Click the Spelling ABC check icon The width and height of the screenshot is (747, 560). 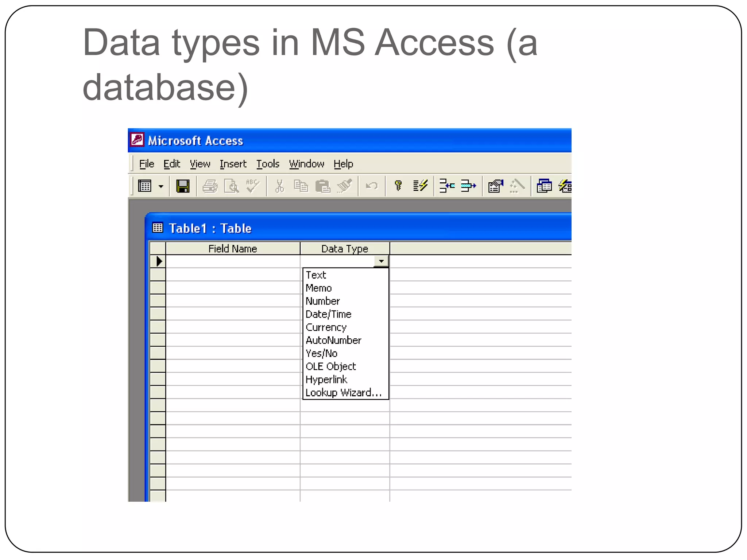click(252, 186)
